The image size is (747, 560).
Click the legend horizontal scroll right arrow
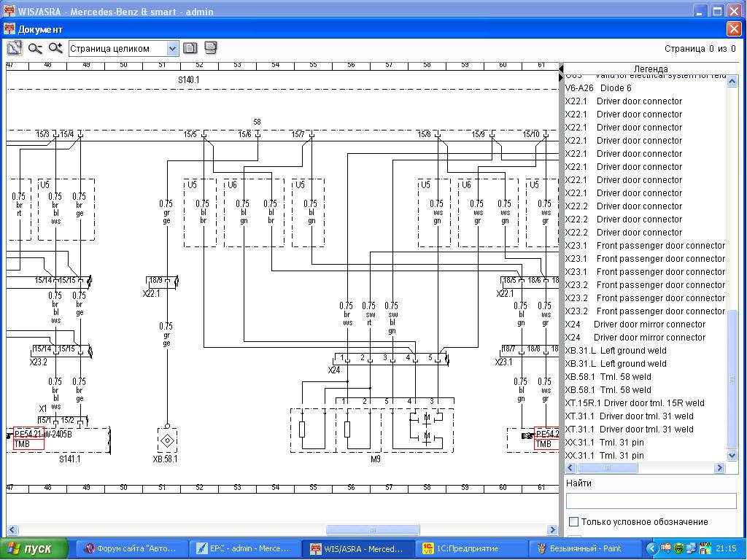(720, 467)
